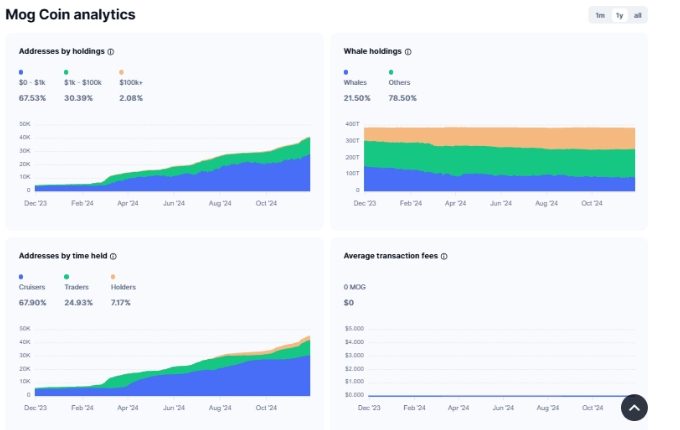The image size is (680, 430).
Task: Select the all time range tab
Action: [x=638, y=16]
